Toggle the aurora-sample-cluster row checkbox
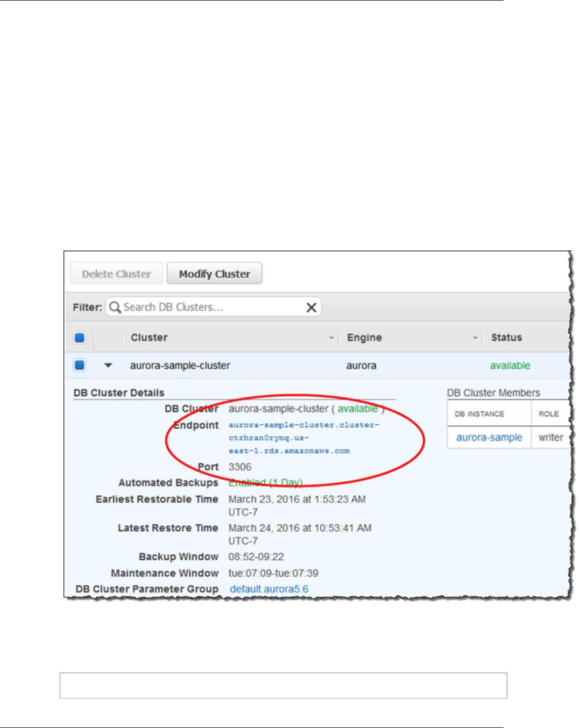 coord(80,365)
